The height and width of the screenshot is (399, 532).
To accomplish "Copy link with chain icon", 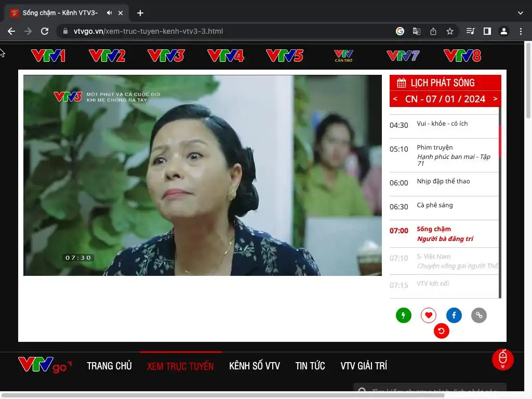I will tap(478, 315).
